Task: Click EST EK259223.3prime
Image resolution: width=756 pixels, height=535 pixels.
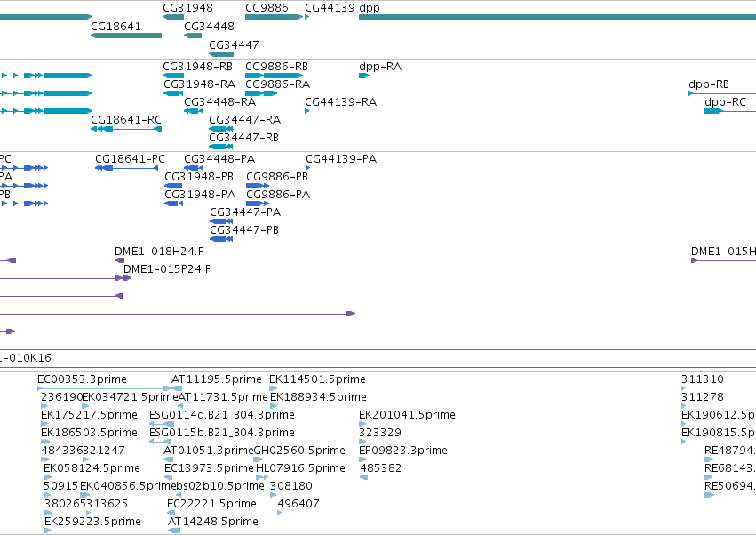Action: [48, 531]
